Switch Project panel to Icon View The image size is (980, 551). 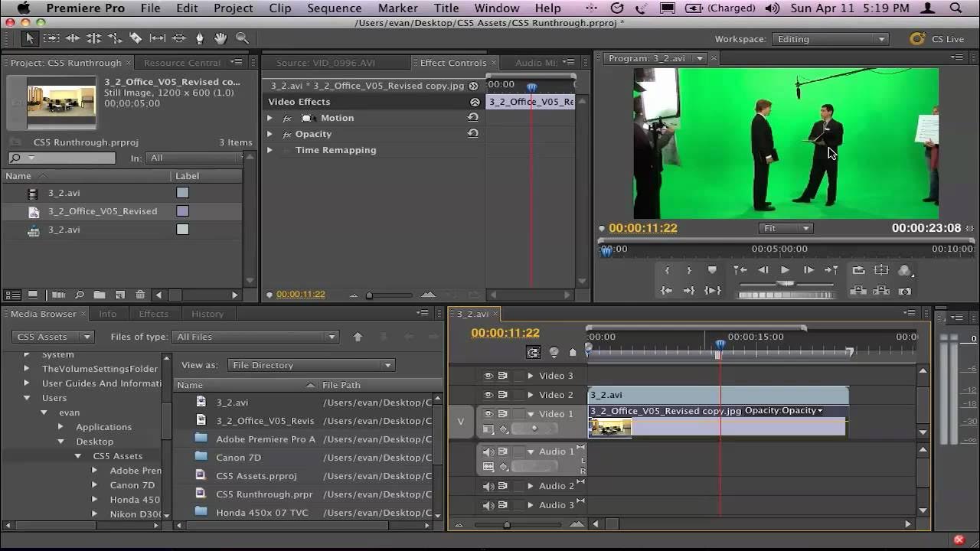[33, 295]
